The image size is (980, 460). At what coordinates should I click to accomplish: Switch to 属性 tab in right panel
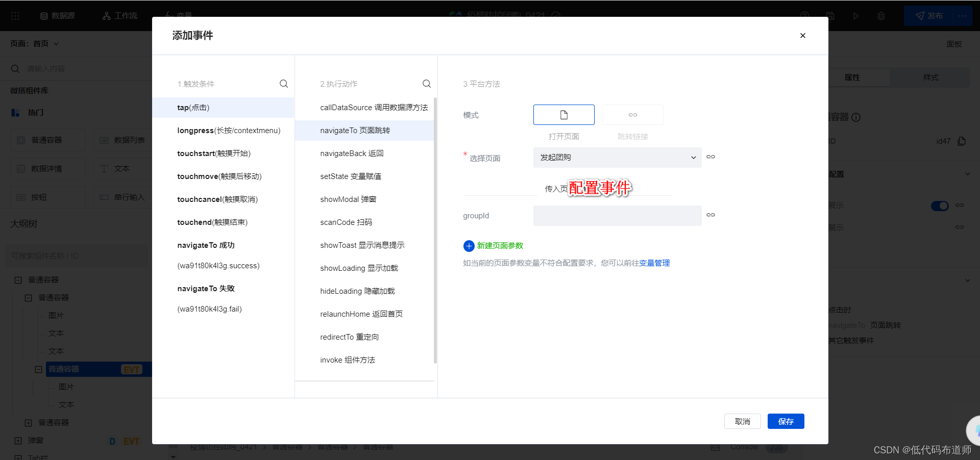[x=852, y=77]
